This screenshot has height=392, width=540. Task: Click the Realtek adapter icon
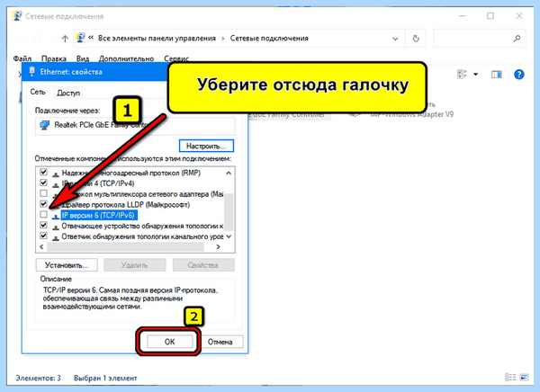[44, 125]
